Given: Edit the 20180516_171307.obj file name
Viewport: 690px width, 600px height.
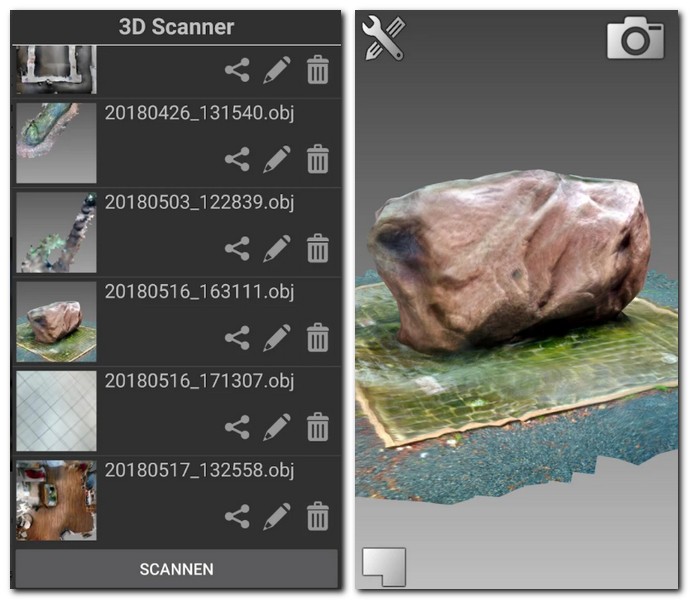Looking at the screenshot, I should click(277, 427).
